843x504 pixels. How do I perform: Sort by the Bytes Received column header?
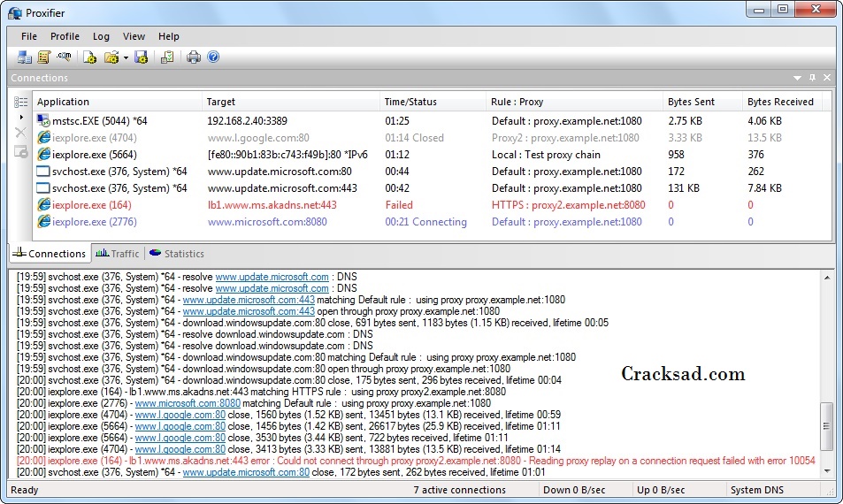tap(782, 102)
